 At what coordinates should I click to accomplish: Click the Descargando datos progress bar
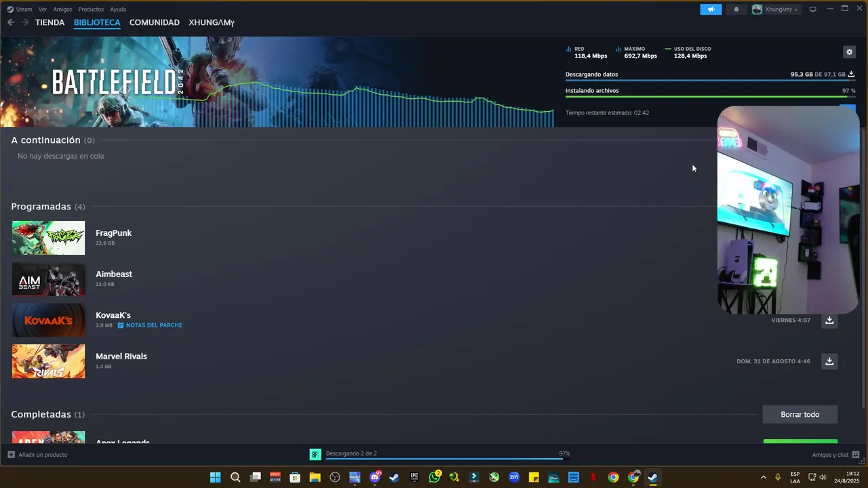pyautogui.click(x=710, y=81)
